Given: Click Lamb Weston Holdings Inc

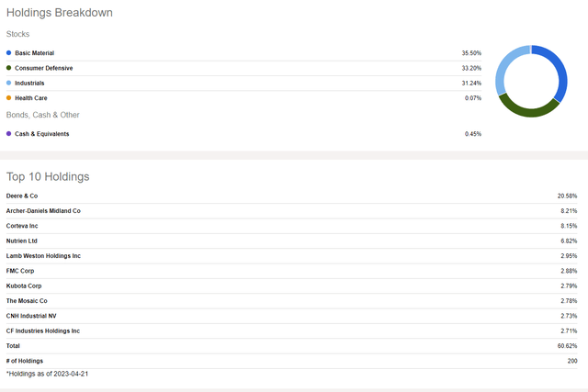Looking at the screenshot, I should click(43, 256).
